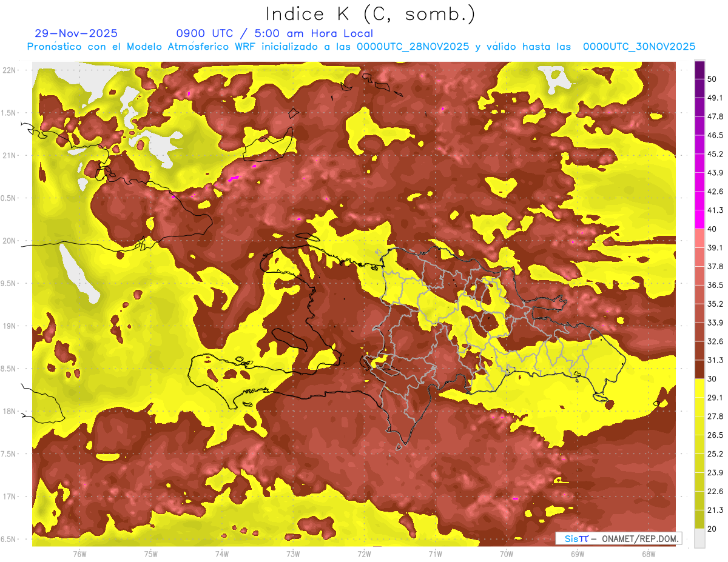Viewport: 728px width, 562px height.
Task: Click the "39.1" colorbar value
Action: pyautogui.click(x=715, y=248)
